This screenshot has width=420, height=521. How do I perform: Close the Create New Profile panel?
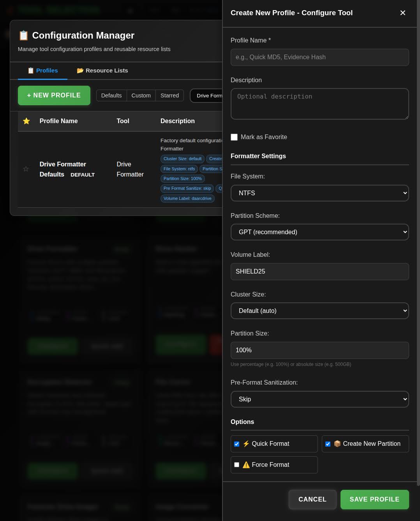[x=403, y=13]
